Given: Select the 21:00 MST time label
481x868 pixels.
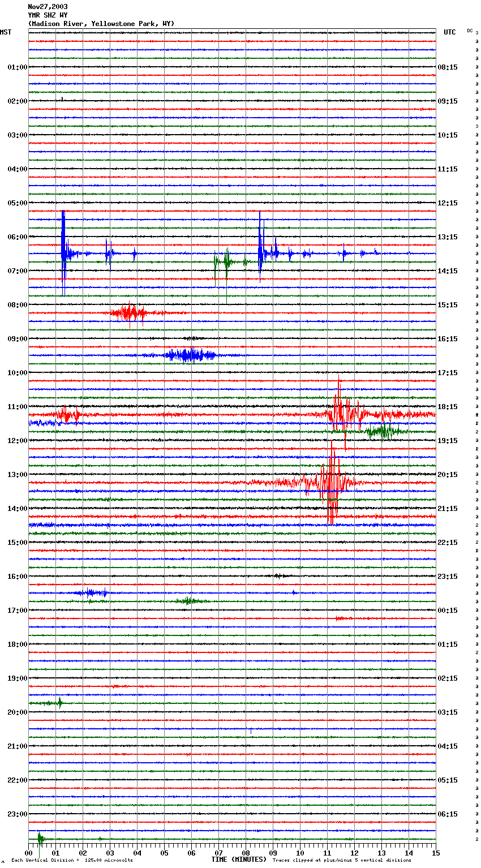Looking at the screenshot, I should coord(18,746).
